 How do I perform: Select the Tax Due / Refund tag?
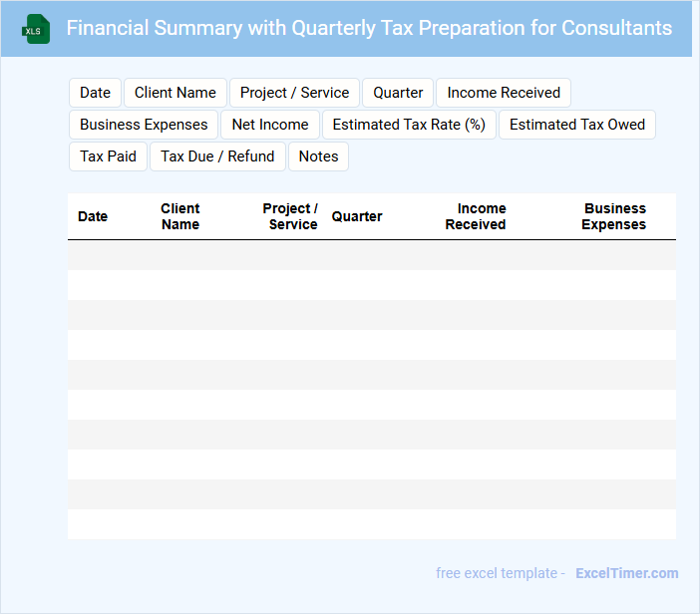point(217,156)
